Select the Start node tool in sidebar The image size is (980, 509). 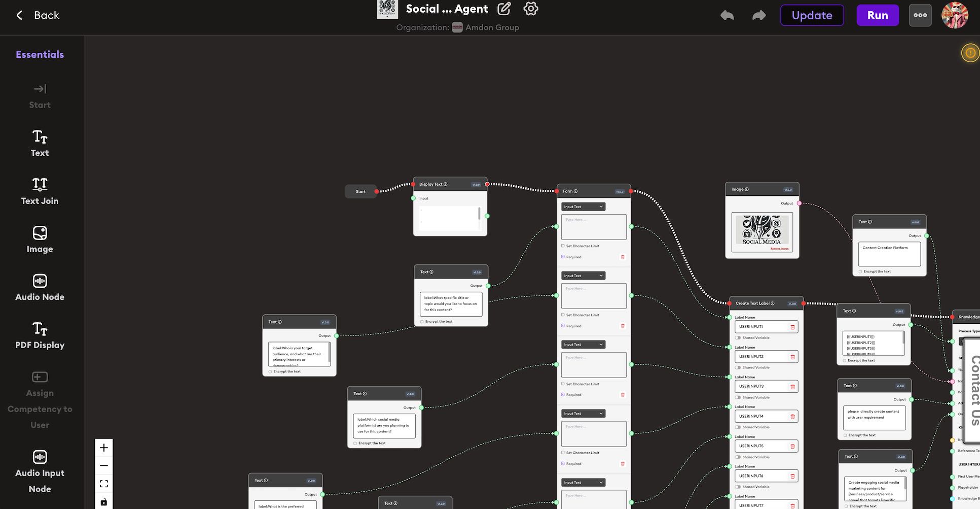(x=40, y=96)
